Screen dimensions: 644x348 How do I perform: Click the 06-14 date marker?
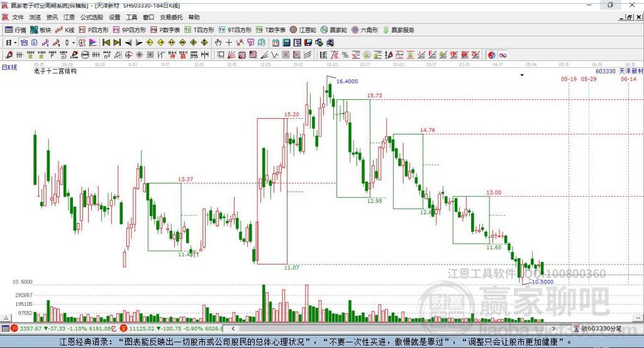(x=628, y=79)
